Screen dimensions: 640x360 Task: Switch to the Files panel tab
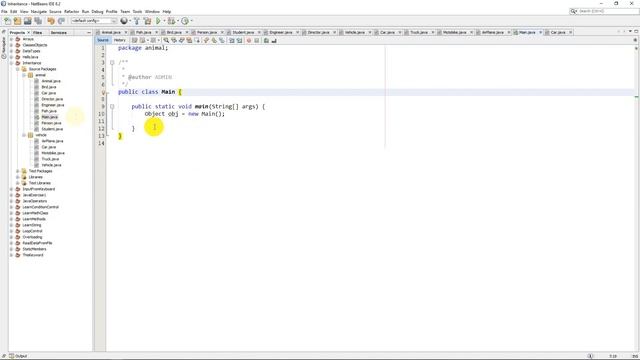pos(38,32)
